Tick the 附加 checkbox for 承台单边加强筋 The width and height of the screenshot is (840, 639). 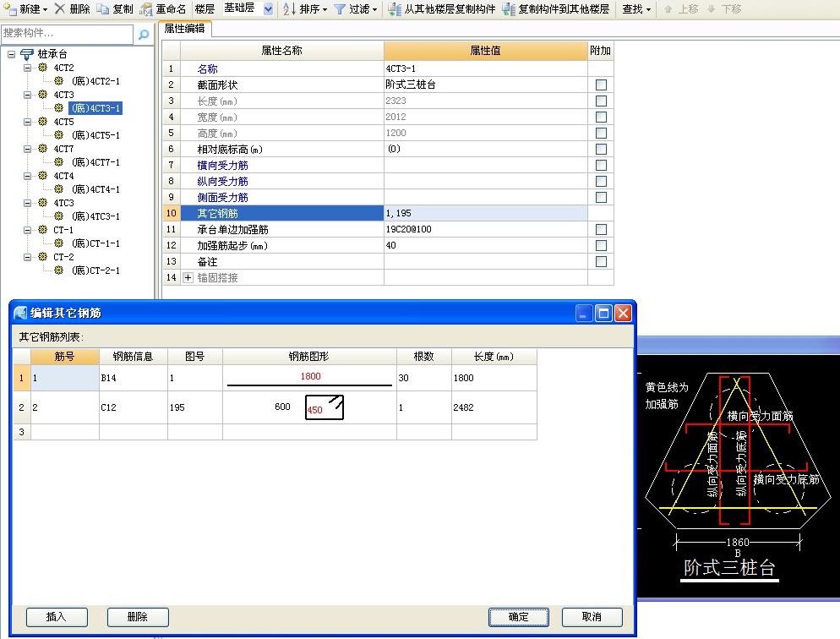pos(601,229)
